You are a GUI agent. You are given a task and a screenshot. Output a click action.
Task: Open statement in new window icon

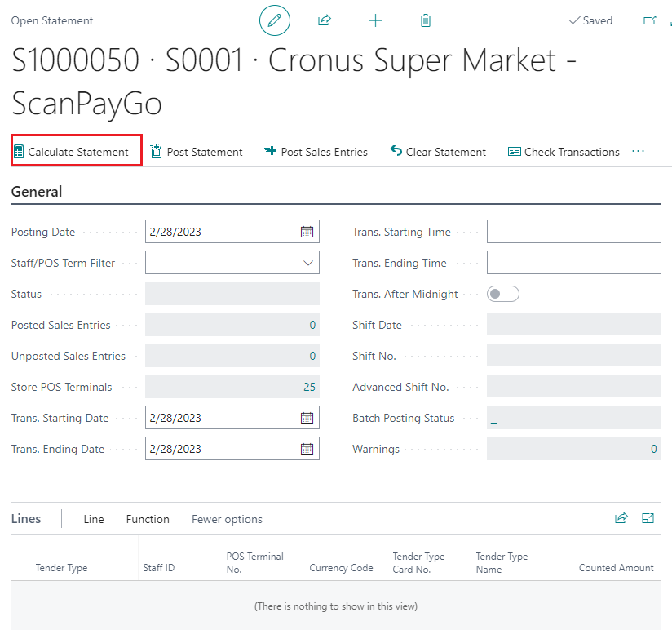click(x=650, y=20)
